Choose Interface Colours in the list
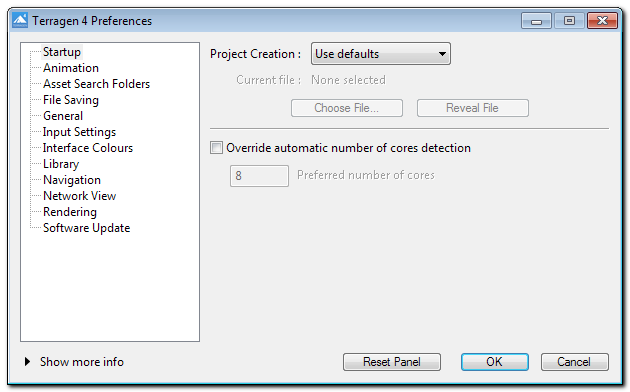This screenshot has height=392, width=630. pyautogui.click(x=88, y=148)
